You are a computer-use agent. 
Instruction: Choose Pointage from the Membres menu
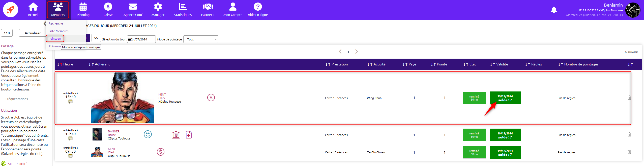[55, 39]
